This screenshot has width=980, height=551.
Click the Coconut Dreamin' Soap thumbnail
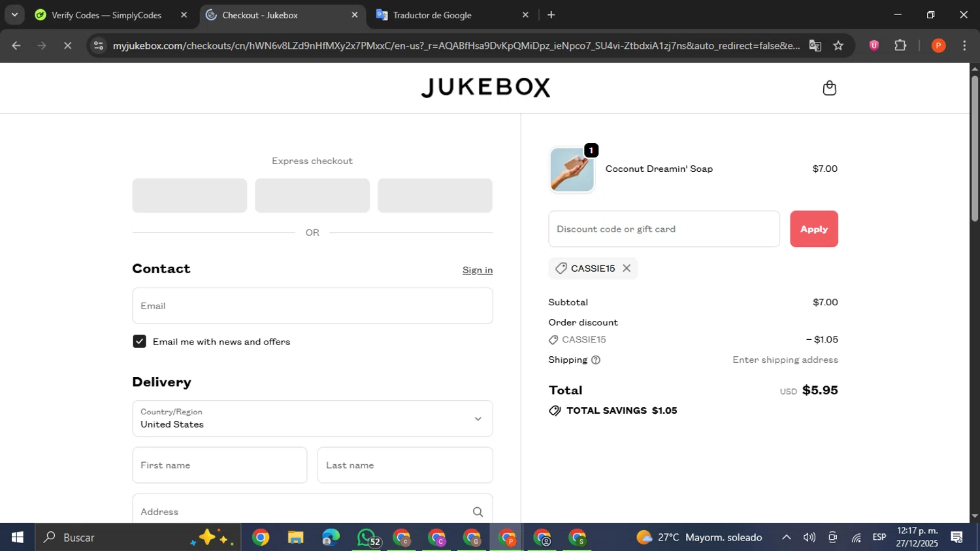572,170
